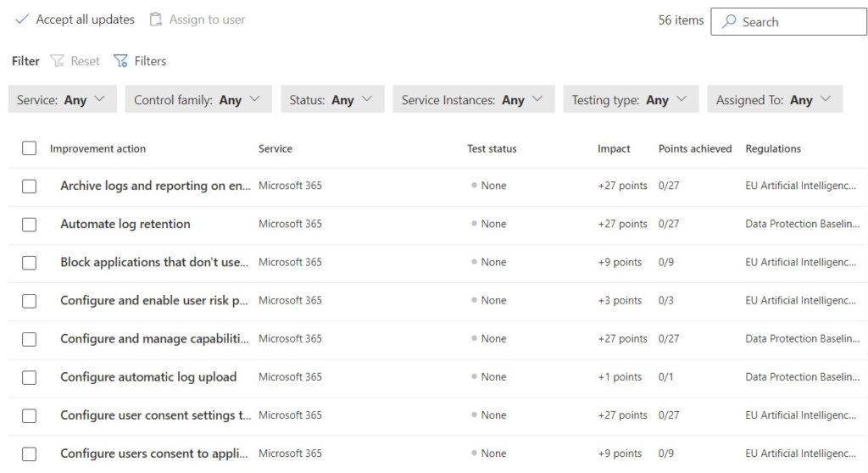The height and width of the screenshot is (473, 868).
Task: Open Configure automatic log upload action
Action: [148, 377]
